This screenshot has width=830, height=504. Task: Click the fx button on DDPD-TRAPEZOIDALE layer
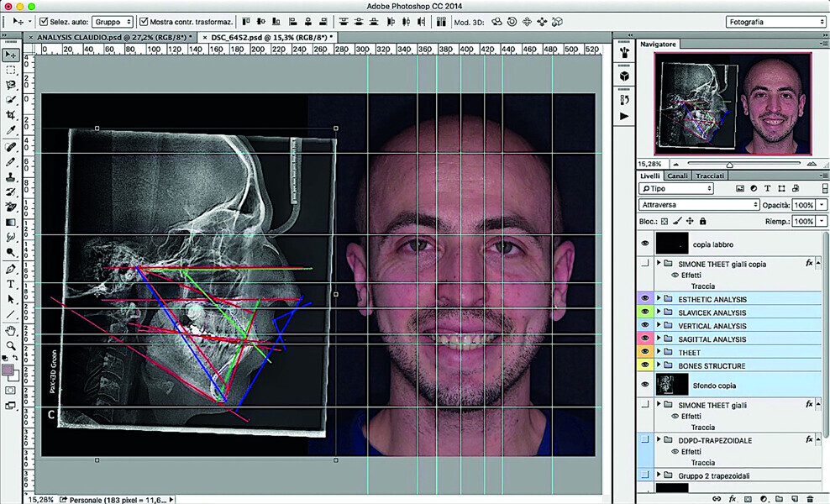(x=809, y=439)
